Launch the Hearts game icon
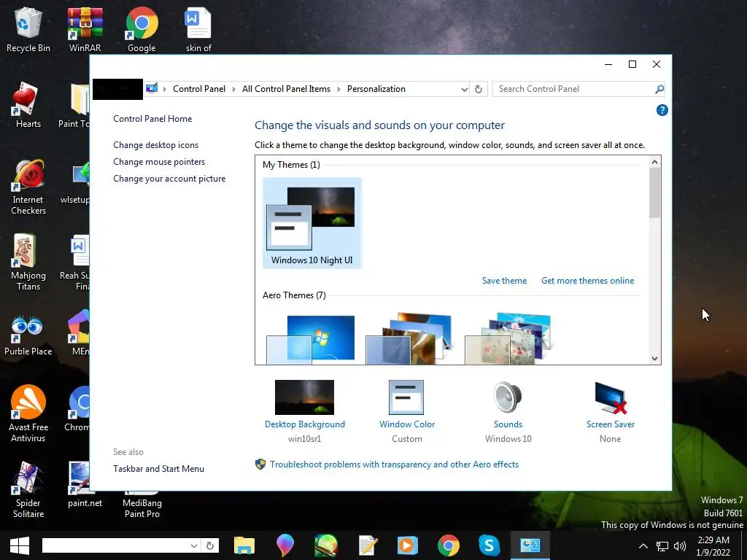This screenshot has height=560, width=747. pyautogui.click(x=28, y=105)
